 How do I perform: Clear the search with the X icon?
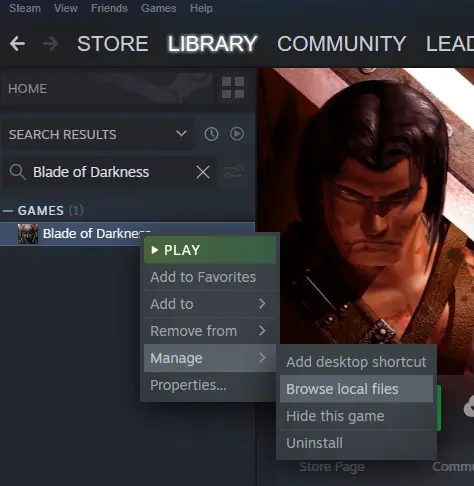click(x=203, y=172)
